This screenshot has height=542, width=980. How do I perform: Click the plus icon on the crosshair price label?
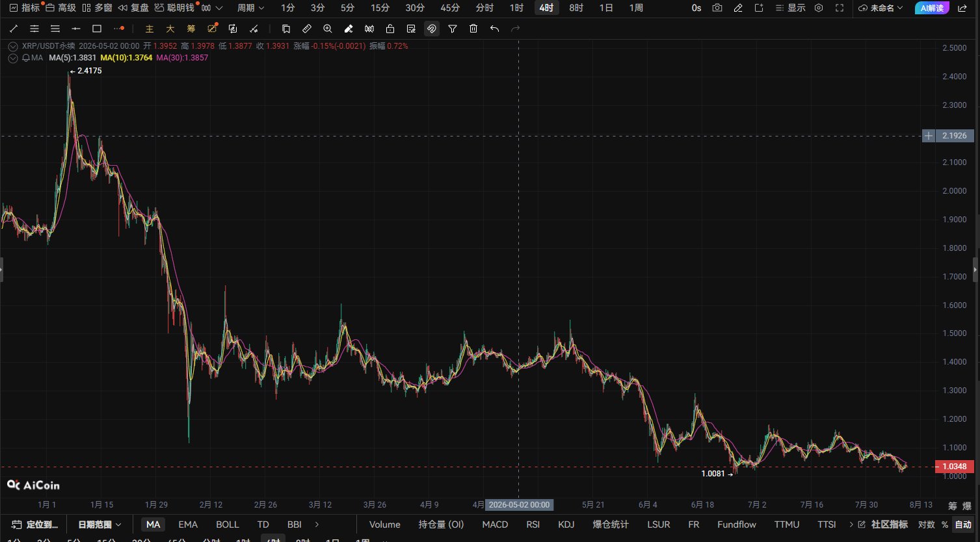click(929, 136)
